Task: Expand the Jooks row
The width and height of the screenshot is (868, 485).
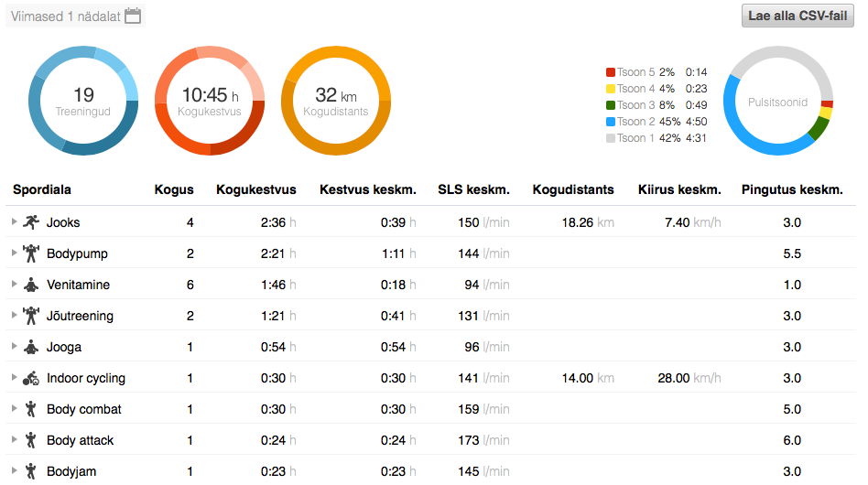Action: point(14,222)
